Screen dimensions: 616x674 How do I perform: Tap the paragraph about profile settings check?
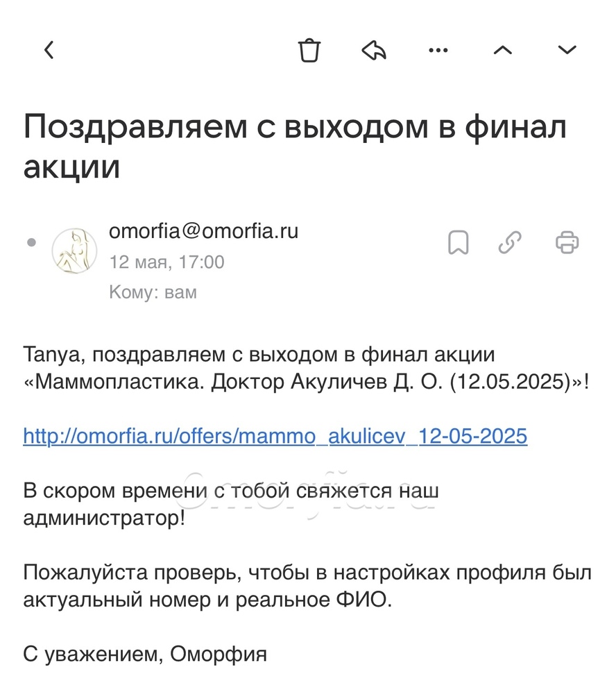click(x=307, y=586)
